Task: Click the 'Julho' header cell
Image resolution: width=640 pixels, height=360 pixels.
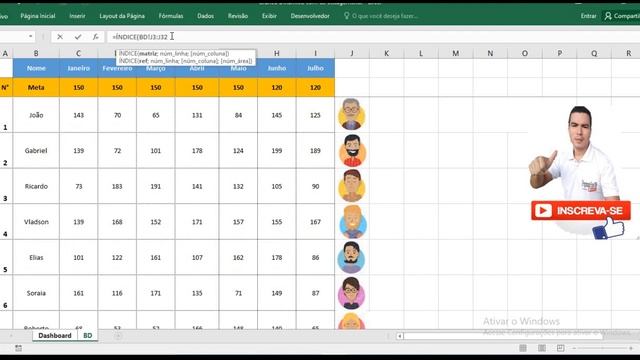Action: click(x=315, y=68)
